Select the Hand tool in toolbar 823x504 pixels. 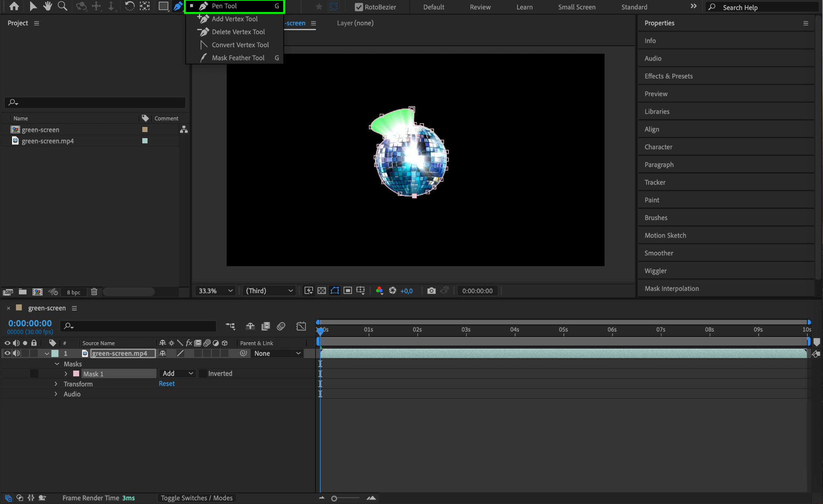point(48,6)
